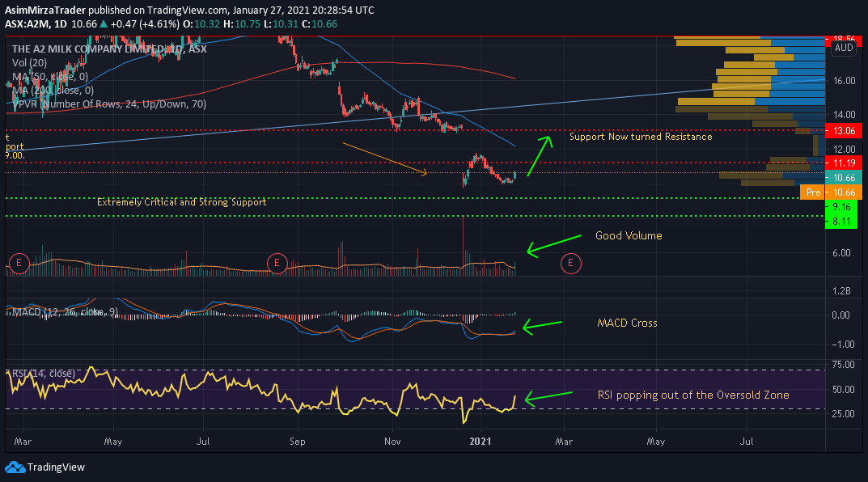Click the ASX:A2M symbol in header
This screenshot has width=868, height=482.
pos(28,24)
